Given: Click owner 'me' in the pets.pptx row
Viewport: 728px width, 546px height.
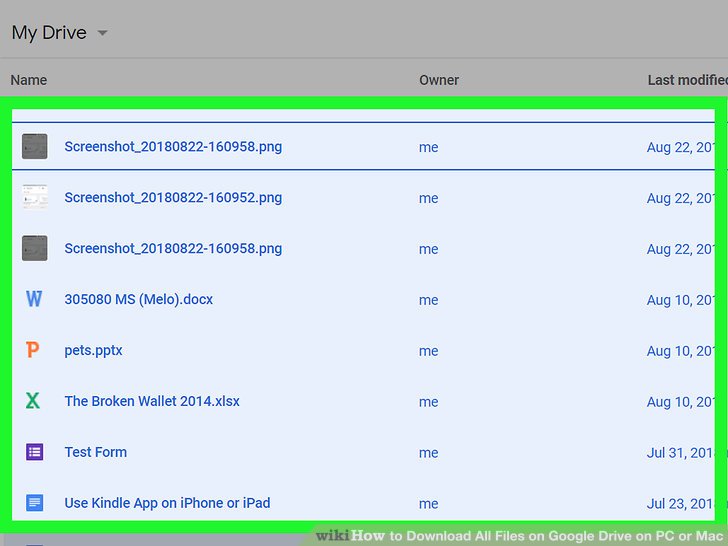Looking at the screenshot, I should pos(429,351).
